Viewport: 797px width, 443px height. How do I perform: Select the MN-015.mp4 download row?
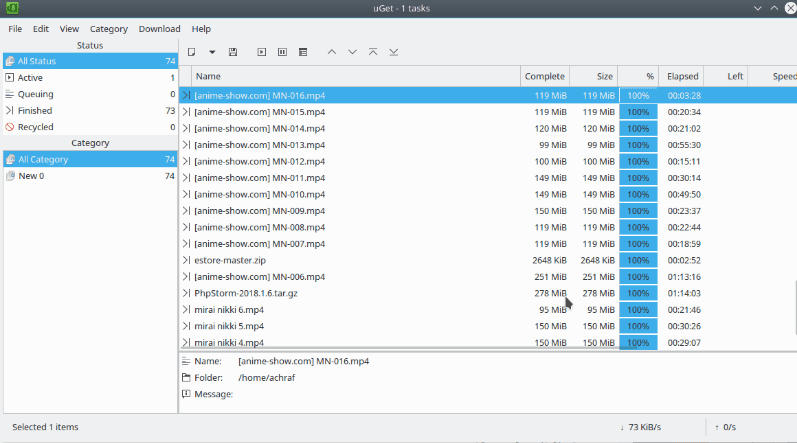[x=488, y=112]
